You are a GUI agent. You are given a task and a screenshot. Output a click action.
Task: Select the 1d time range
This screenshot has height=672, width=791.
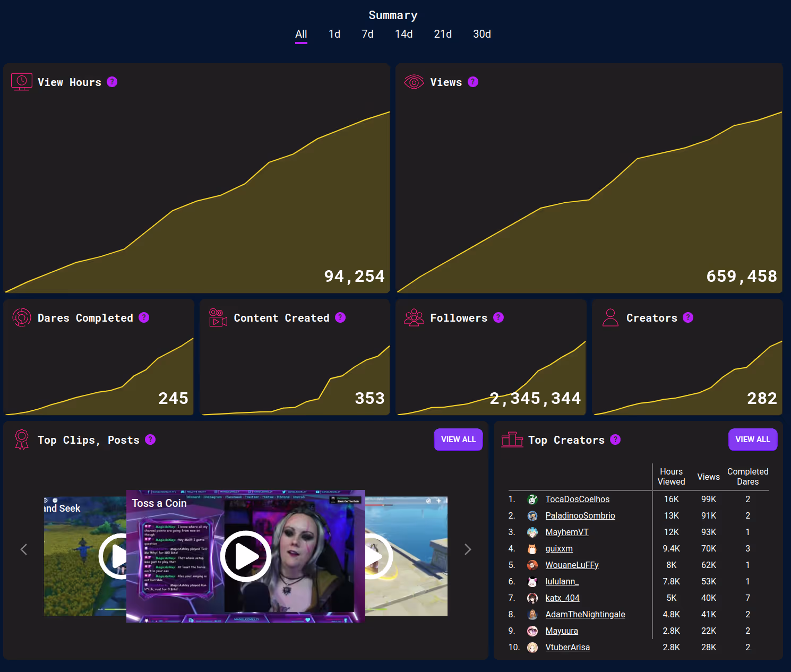coord(334,33)
